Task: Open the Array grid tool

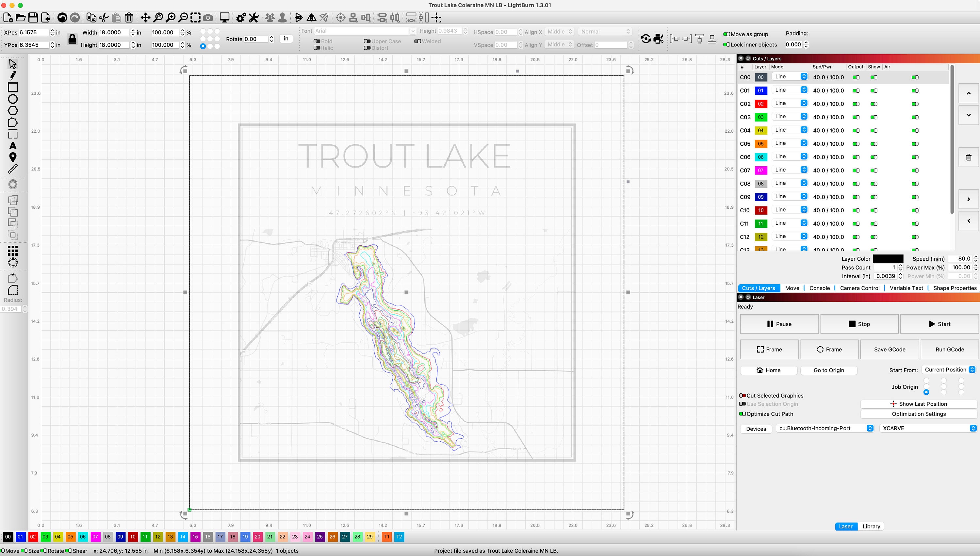Action: (13, 251)
